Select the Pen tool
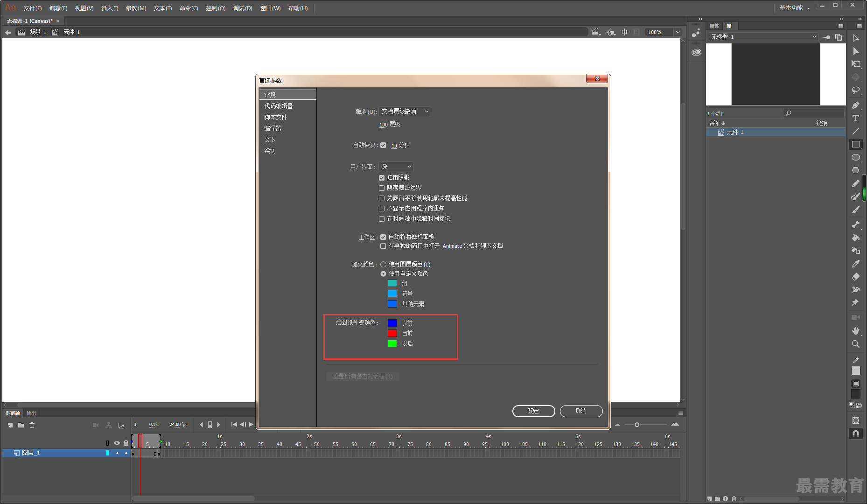 pyautogui.click(x=856, y=105)
